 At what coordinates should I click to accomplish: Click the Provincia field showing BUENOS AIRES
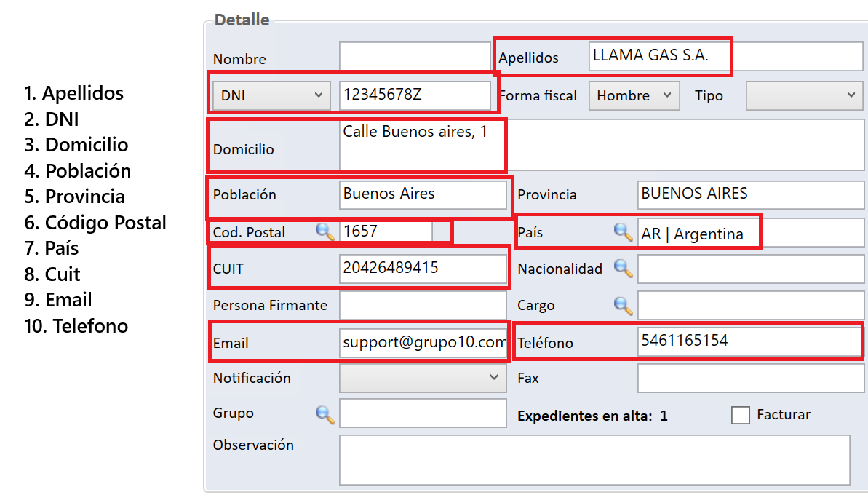750,194
